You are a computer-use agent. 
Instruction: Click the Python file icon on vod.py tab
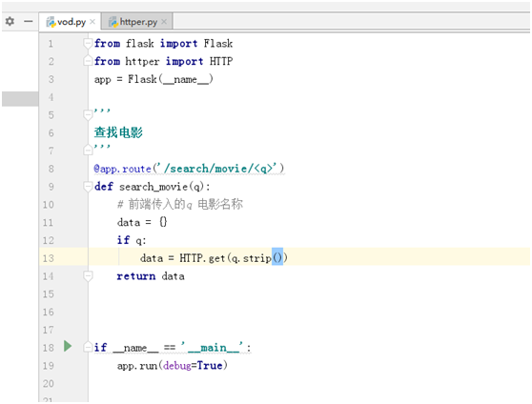[51, 22]
